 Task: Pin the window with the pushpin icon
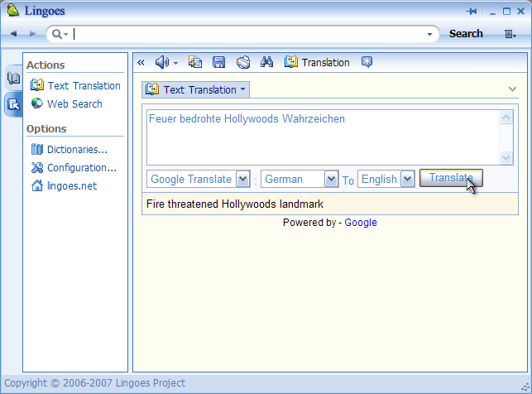[x=471, y=12]
